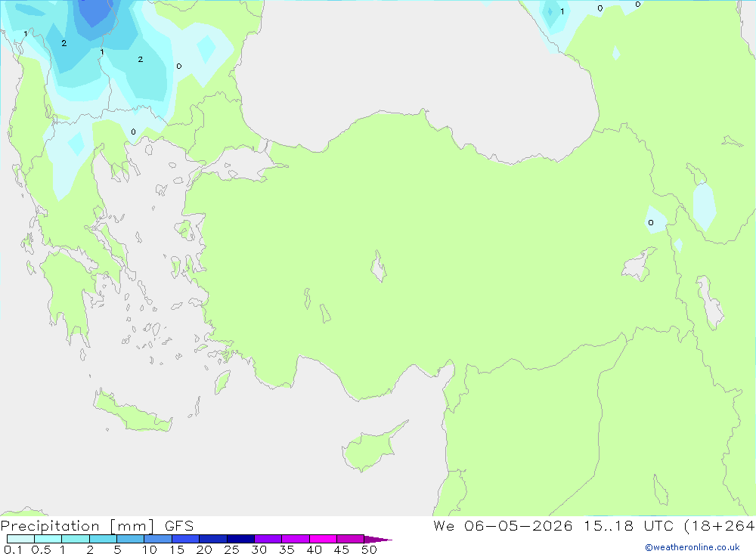This screenshot has width=756, height=554.
Task: Click the 20–25 mm dark blue swatch
Action: [x=213, y=539]
